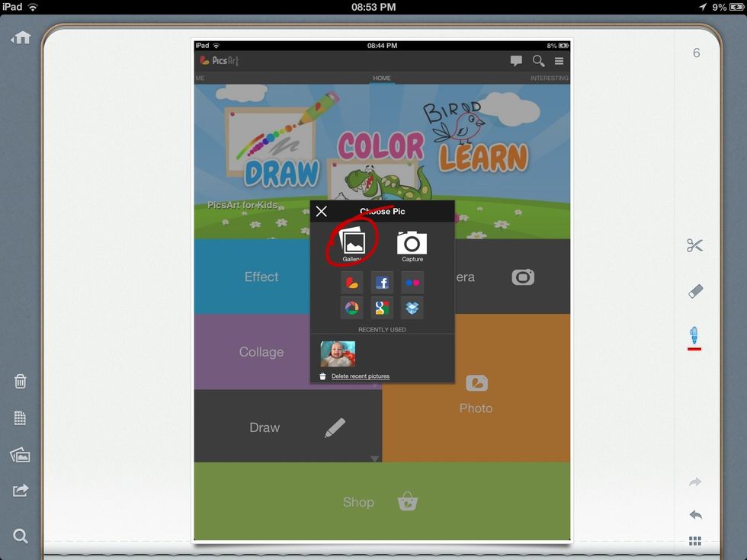Screen dimensions: 747x560
Task: Click the share export icon on left sidebar
Action: click(x=21, y=491)
